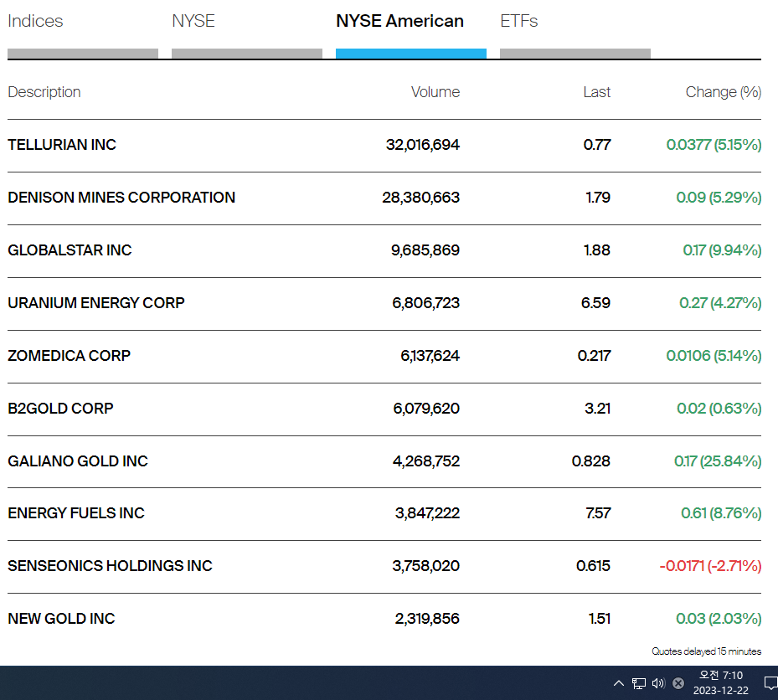The width and height of the screenshot is (778, 700).
Task: Click B2Gold last price 3.21
Action: point(597,408)
